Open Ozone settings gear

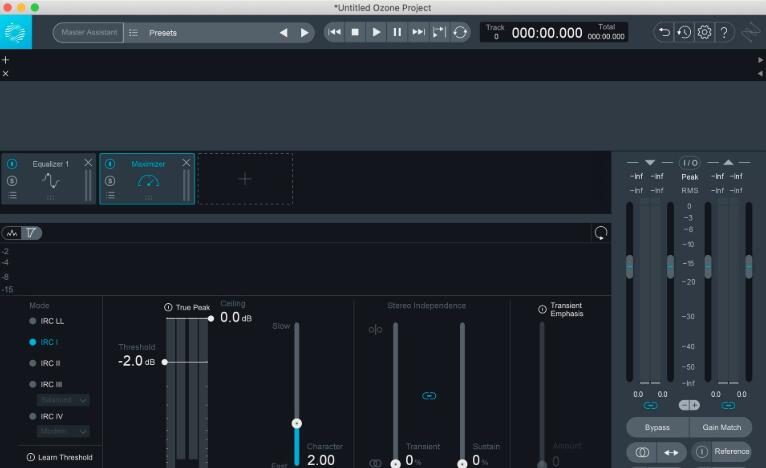(705, 32)
